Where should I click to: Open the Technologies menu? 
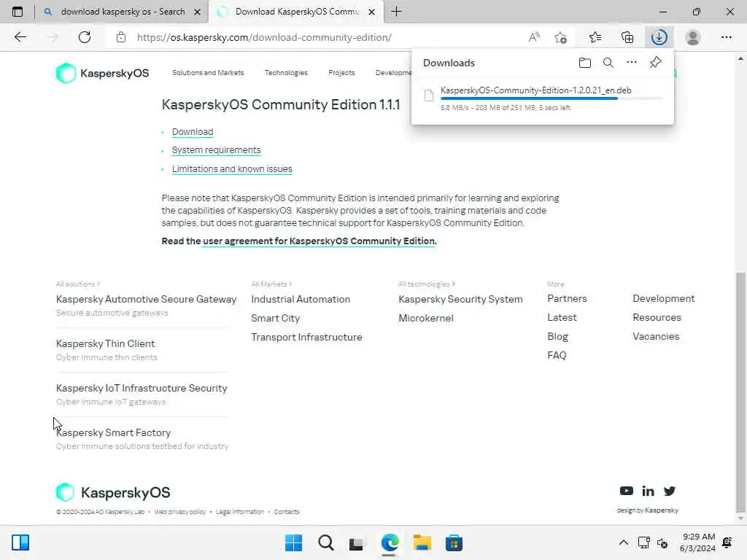click(286, 72)
